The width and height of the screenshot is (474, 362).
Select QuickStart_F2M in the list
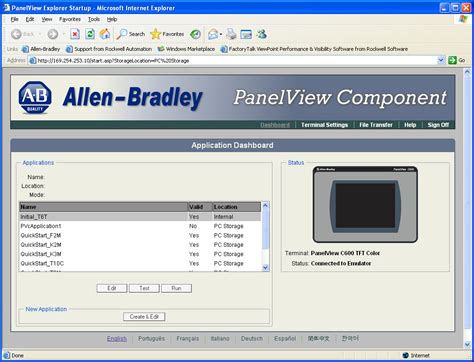tap(140, 235)
